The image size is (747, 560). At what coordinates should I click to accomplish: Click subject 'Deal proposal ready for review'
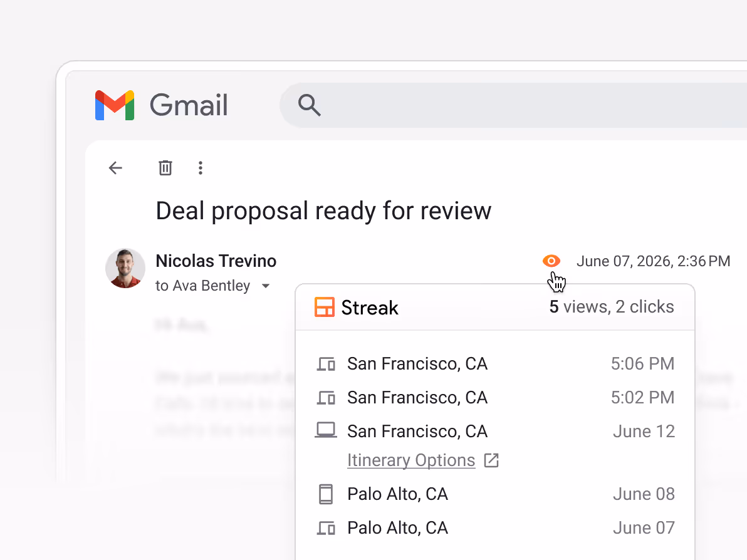click(323, 211)
